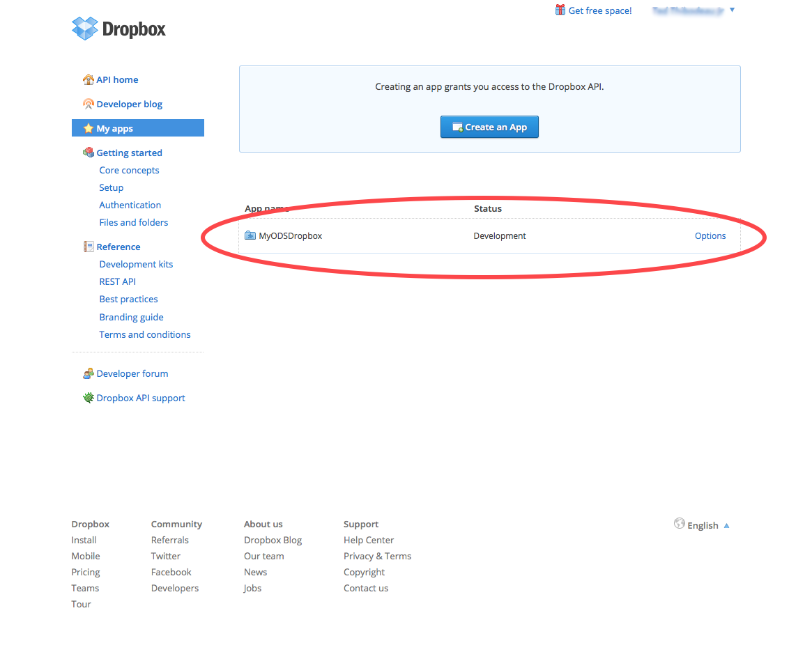Open Privacy & Terms footer link

(377, 556)
